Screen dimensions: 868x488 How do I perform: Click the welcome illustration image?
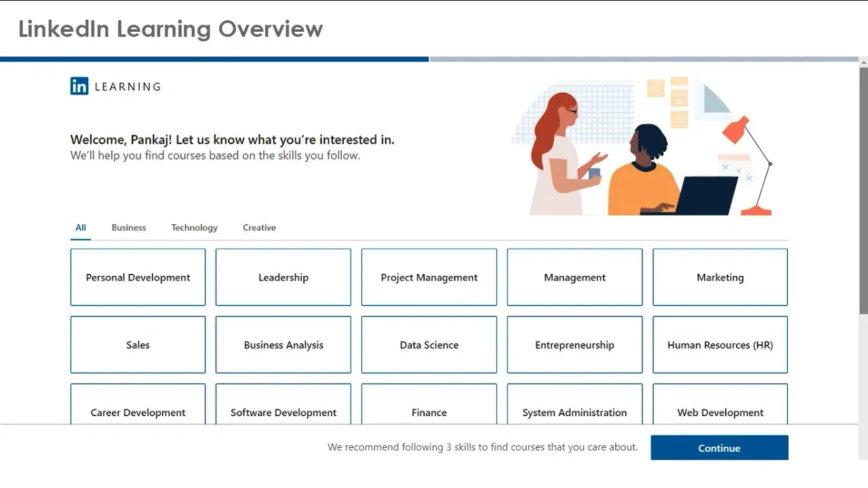click(x=642, y=146)
